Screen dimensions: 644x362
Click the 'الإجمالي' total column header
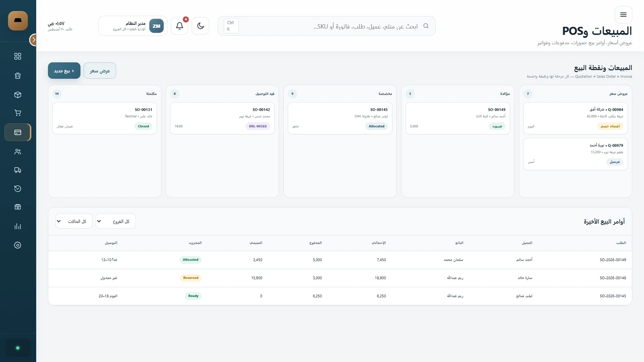click(x=379, y=243)
